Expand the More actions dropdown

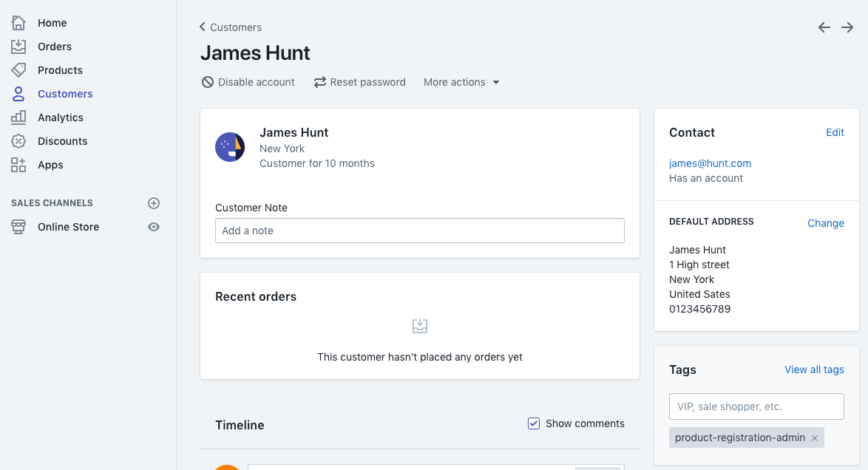point(461,82)
